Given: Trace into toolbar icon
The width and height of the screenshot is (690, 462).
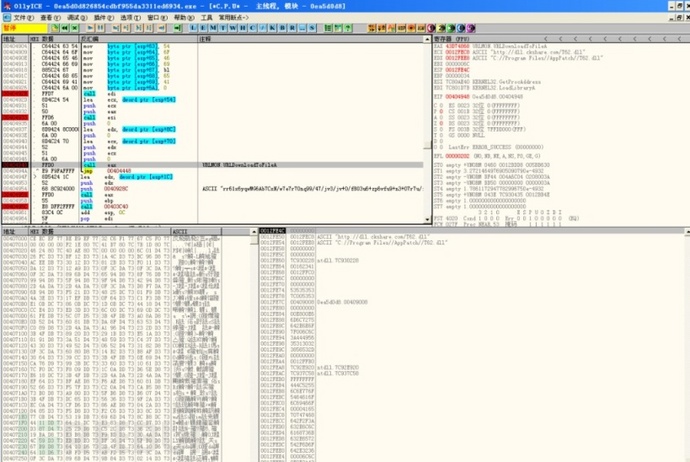Looking at the screenshot, I should pyautogui.click(x=139, y=28).
